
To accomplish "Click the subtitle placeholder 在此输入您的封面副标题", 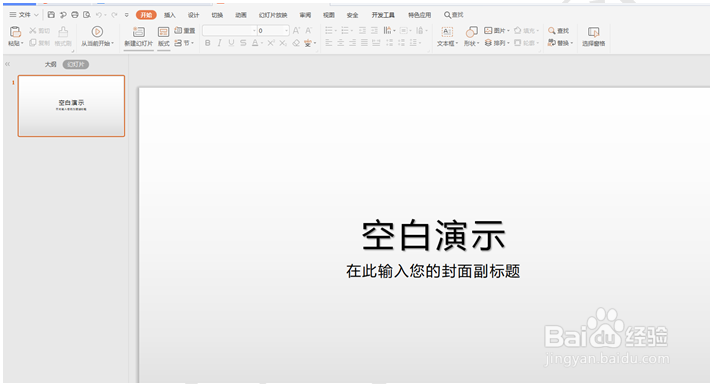I will pos(433,271).
